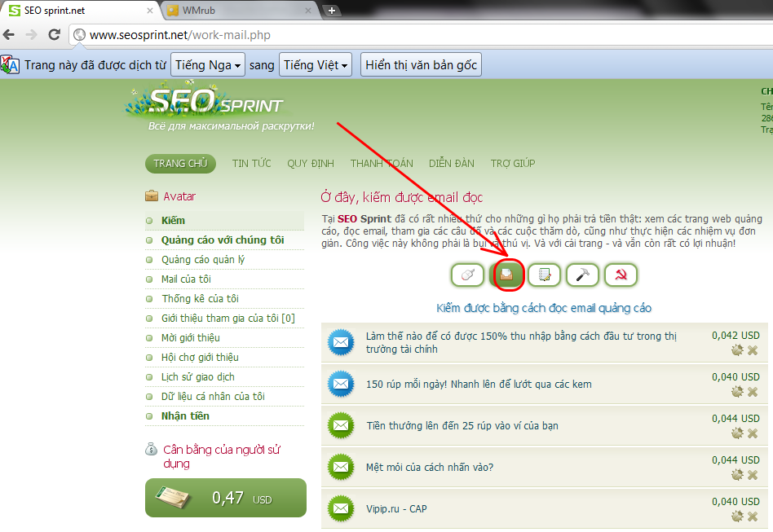Screen dimensions: 773x532
Task: Click X icon on 0,042 USD email
Action: [753, 350]
